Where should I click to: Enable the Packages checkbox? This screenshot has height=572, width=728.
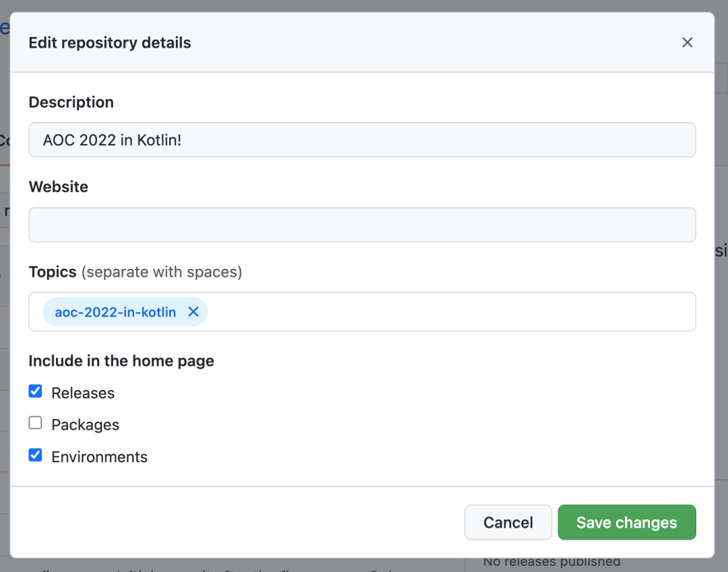point(35,423)
